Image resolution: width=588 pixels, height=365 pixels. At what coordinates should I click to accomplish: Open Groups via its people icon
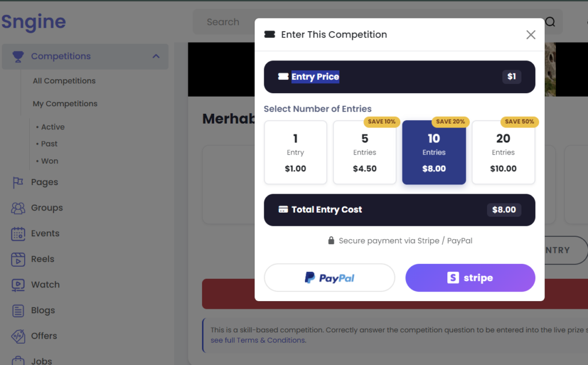pos(18,208)
